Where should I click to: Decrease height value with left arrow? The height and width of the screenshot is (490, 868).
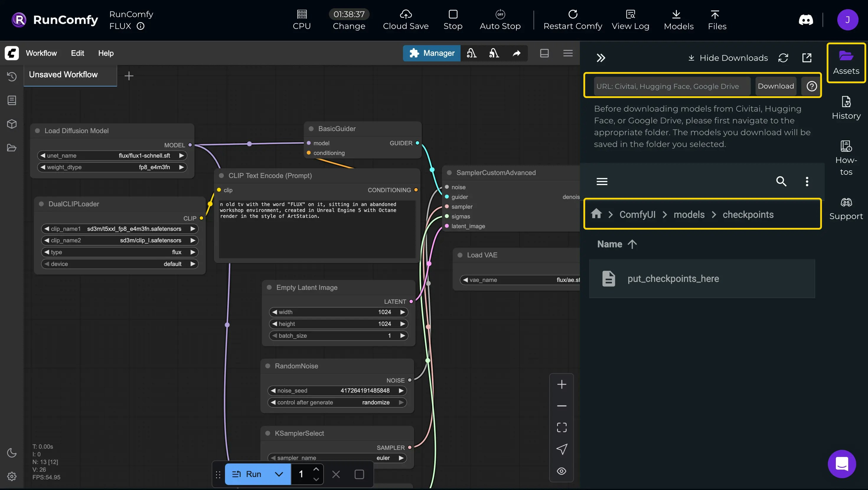point(275,324)
